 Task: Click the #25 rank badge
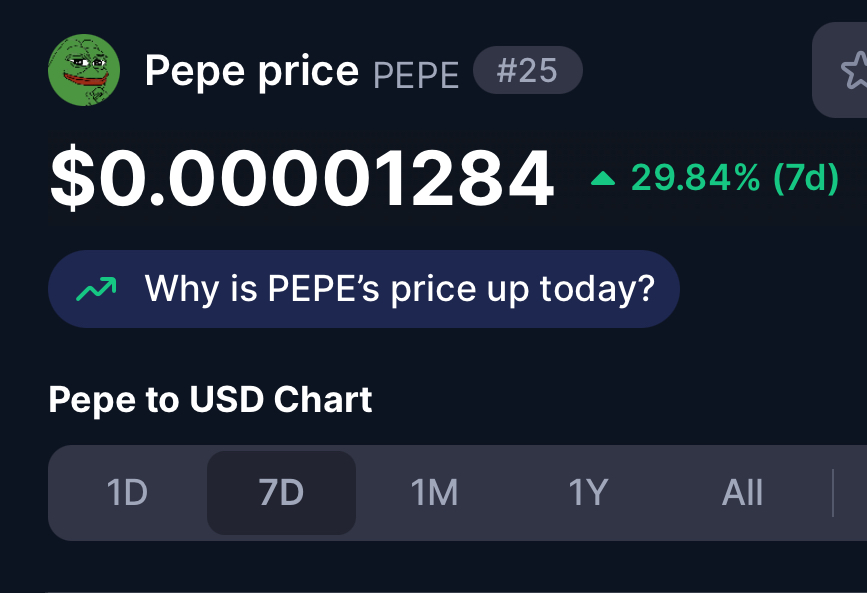coord(527,70)
